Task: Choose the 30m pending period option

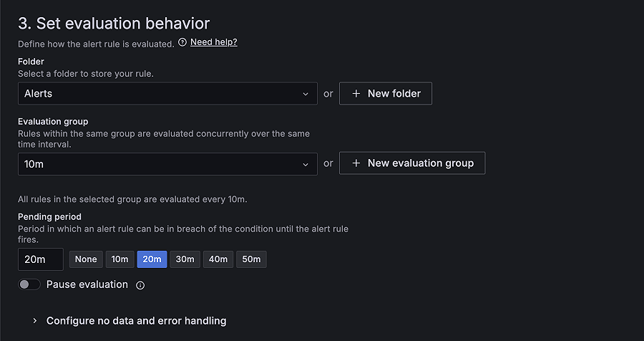Action: click(x=185, y=259)
